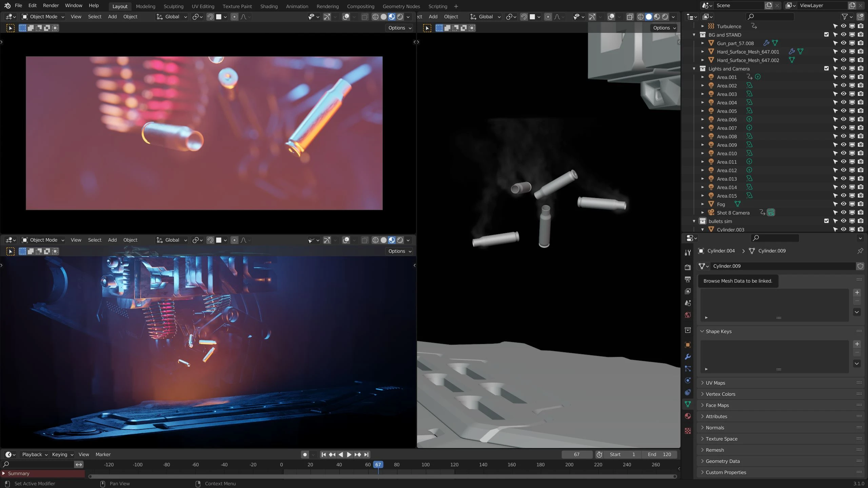Select the Modifier Properties wrench icon

tap(687, 356)
